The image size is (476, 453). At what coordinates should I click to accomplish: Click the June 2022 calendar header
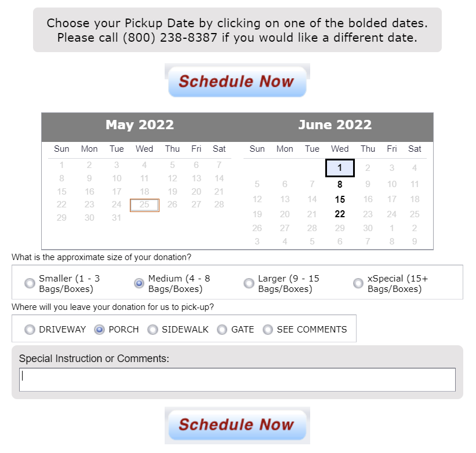(335, 125)
